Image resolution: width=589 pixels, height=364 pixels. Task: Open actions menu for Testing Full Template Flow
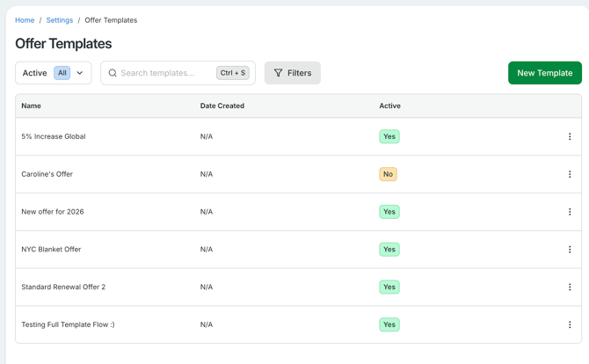[x=570, y=324]
